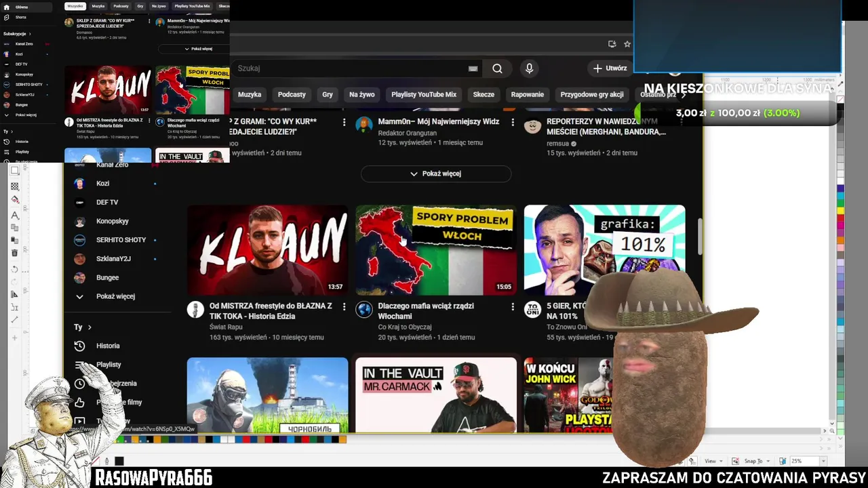Open the Snap To dropdown in status bar
The width and height of the screenshot is (868, 488).
tap(757, 461)
